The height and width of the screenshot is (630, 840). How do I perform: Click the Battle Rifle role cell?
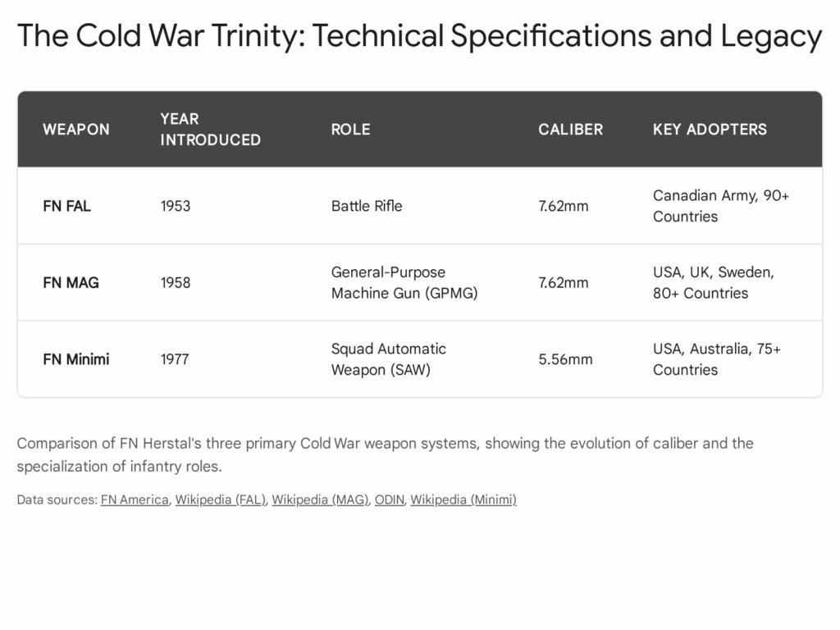(367, 206)
